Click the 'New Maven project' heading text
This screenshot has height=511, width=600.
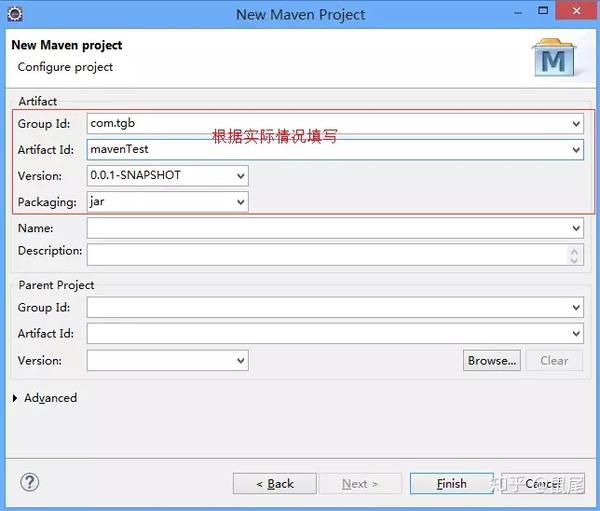(x=67, y=45)
